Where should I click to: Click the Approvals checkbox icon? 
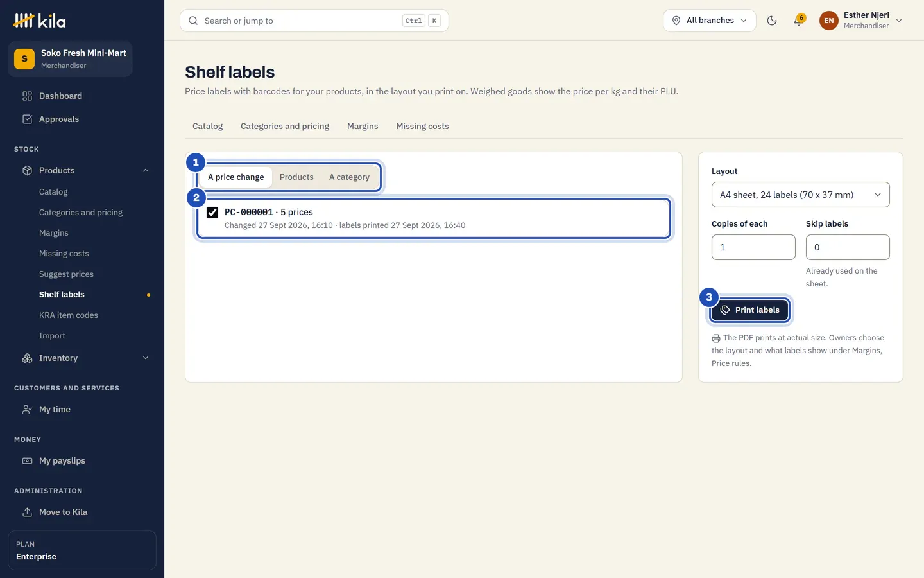[27, 119]
